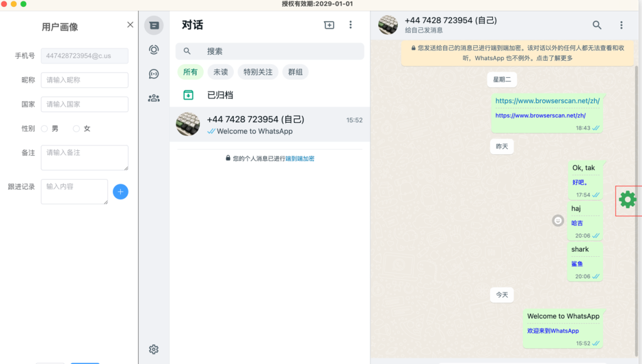The height and width of the screenshot is (364, 642).
Task: Click the 对话 heading
Action: pos(192,25)
